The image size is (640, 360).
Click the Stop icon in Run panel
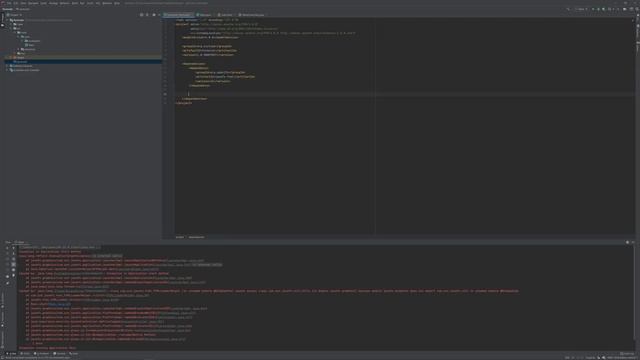[7, 259]
